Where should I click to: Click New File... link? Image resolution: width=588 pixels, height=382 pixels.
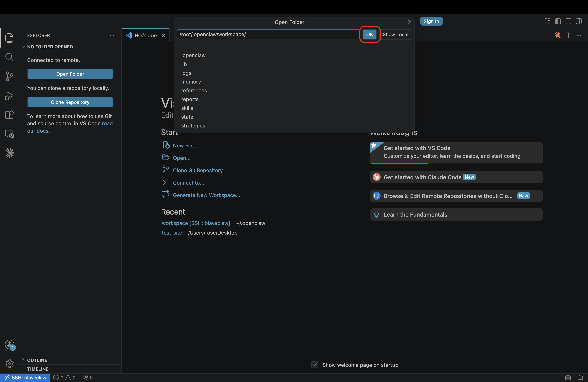point(185,146)
